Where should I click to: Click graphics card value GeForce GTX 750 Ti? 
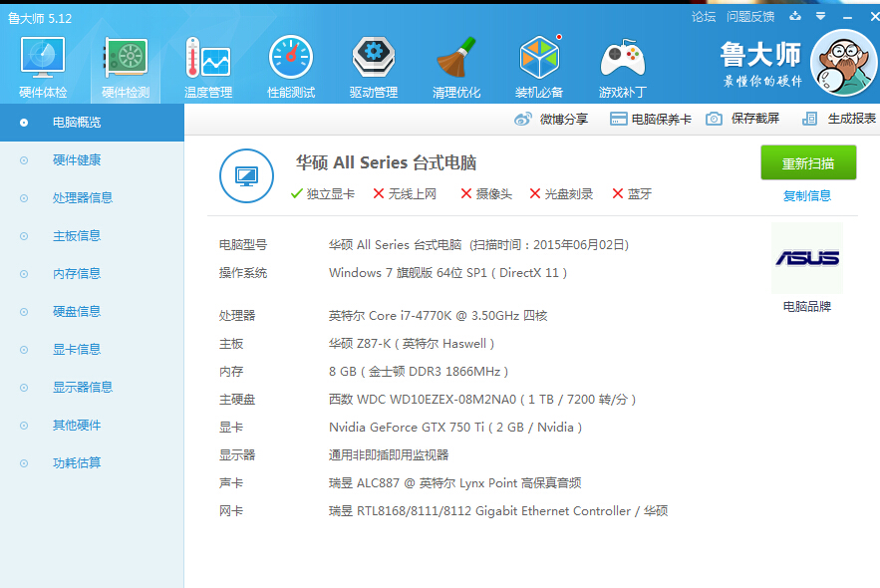coord(455,428)
